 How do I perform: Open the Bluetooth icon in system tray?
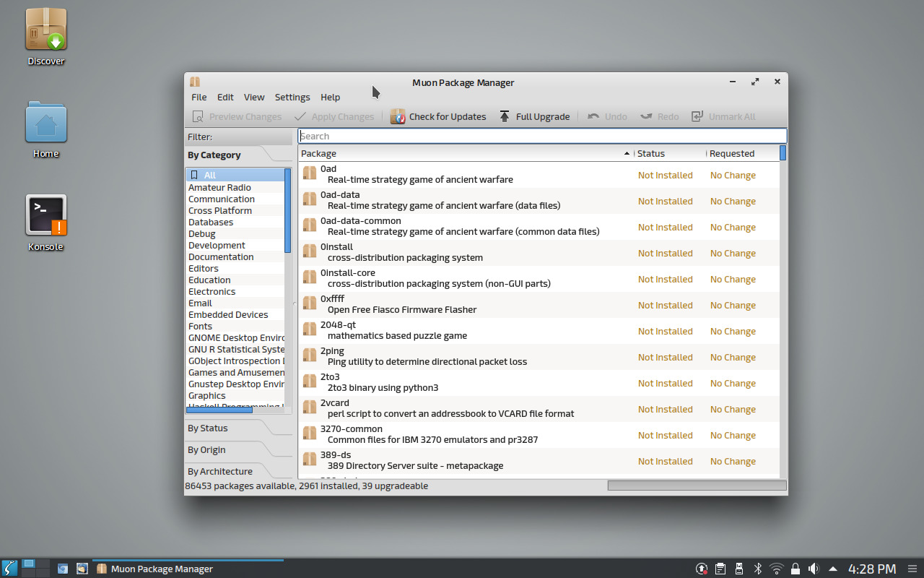758,569
